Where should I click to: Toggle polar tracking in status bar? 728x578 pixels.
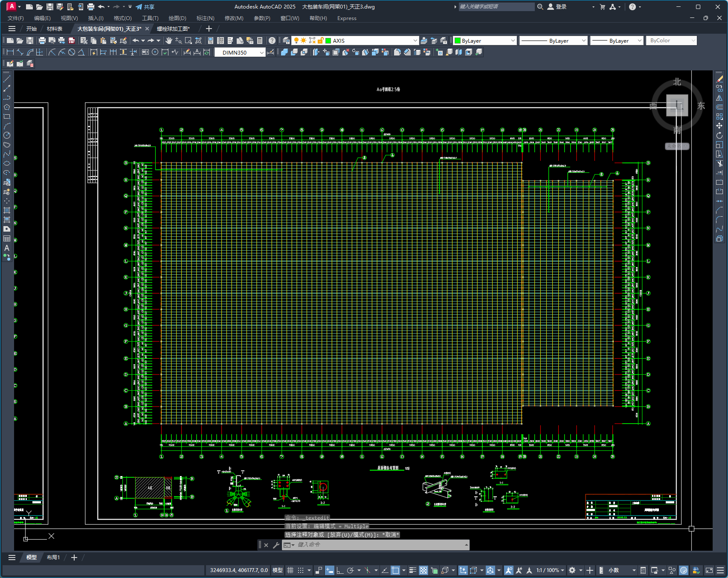pyautogui.click(x=351, y=570)
